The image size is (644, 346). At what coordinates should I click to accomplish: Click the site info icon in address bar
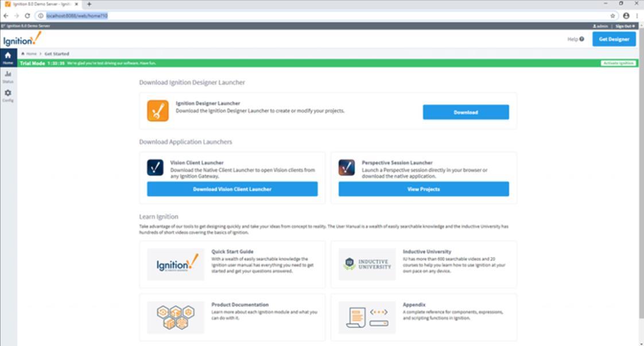[x=41, y=15]
